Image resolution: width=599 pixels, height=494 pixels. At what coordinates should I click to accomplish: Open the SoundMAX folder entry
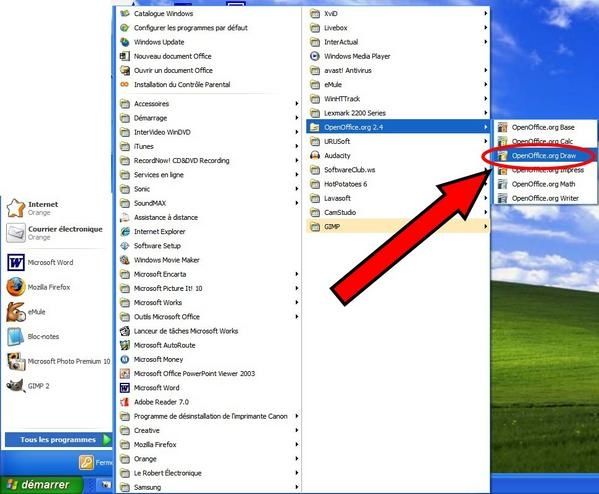tap(150, 203)
